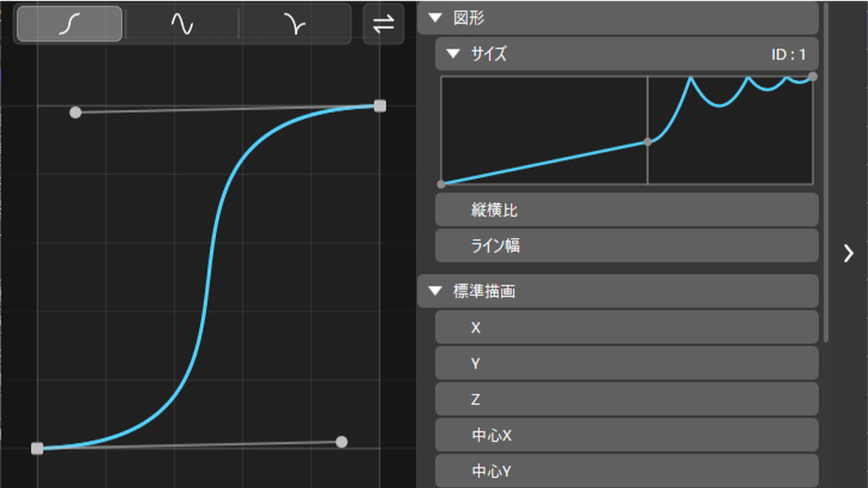
Task: Click the middle keyframe point in サイズ graph
Action: [x=648, y=142]
